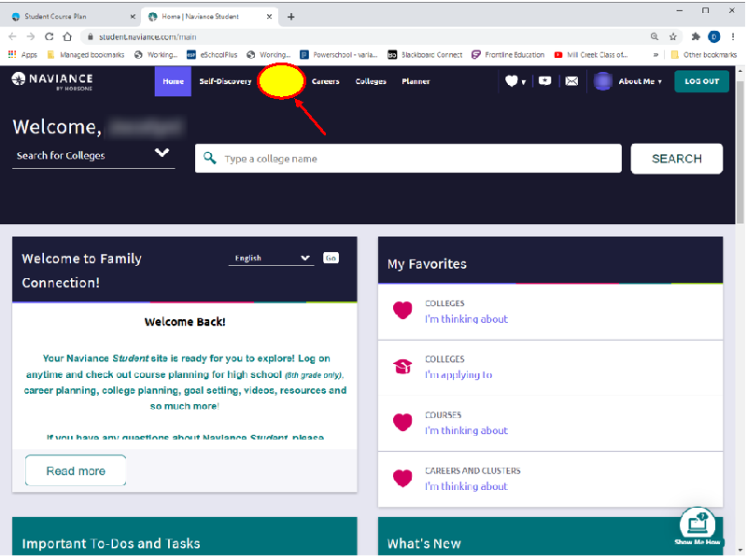Open the Planner navigation menu
This screenshot has height=560, width=747.
click(416, 81)
